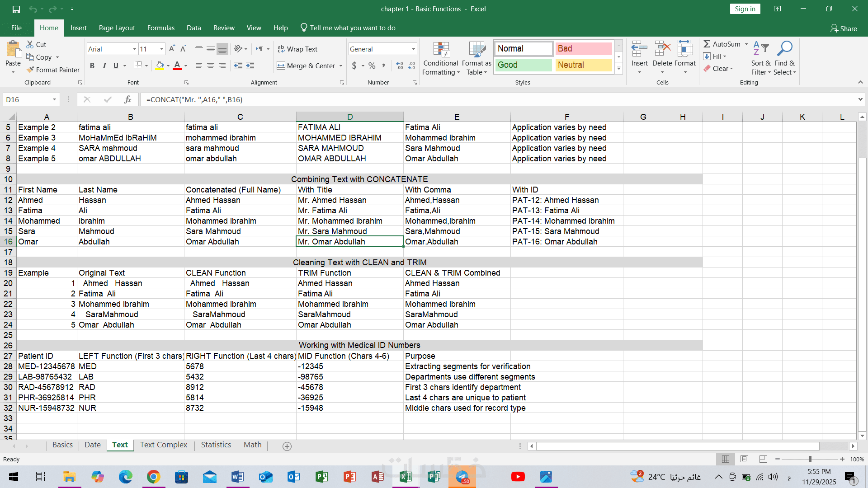Click the Insert Function fx icon
Viewport: 868px width, 488px height.
(x=127, y=99)
